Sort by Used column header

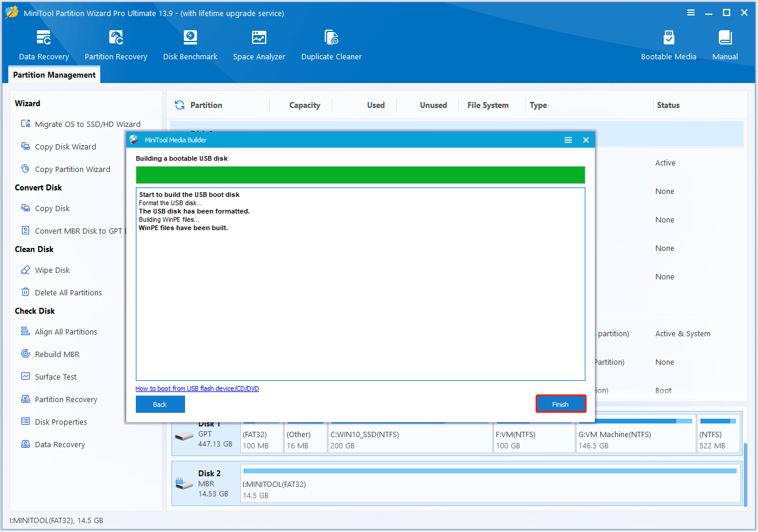tap(375, 105)
